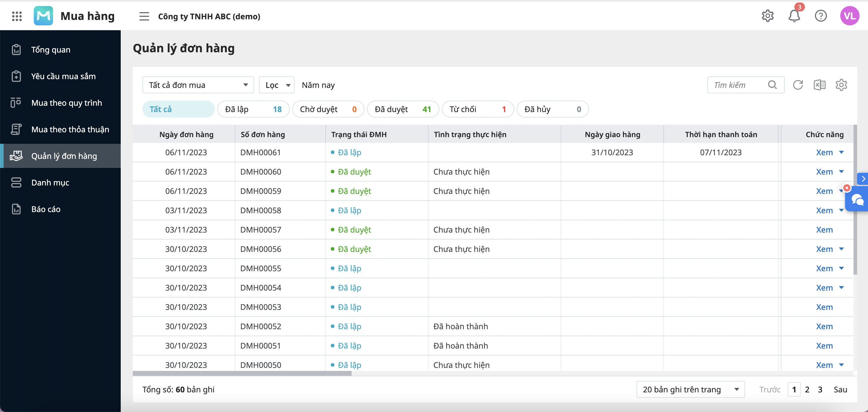
Task: Click Trước previous page button
Action: (x=770, y=390)
